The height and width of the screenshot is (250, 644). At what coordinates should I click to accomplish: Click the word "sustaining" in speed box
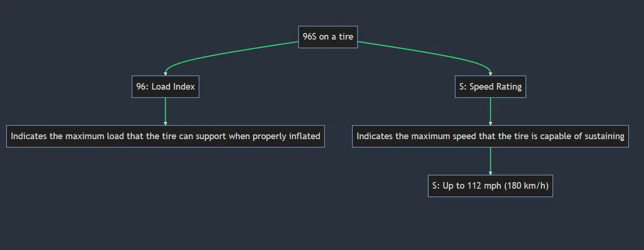coord(603,136)
